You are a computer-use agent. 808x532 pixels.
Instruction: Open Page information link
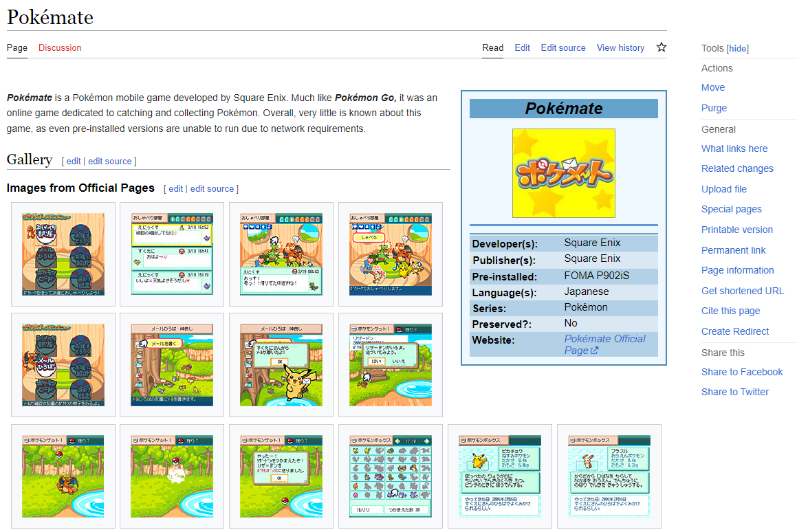tap(737, 271)
